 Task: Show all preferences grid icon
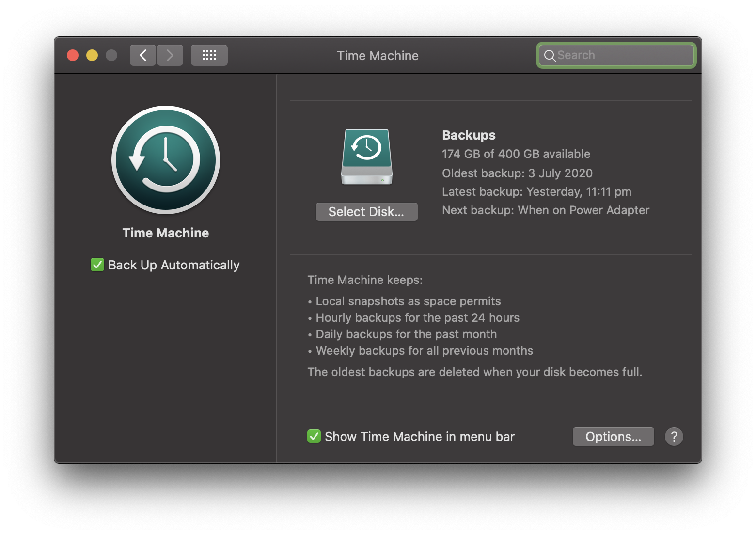click(209, 55)
